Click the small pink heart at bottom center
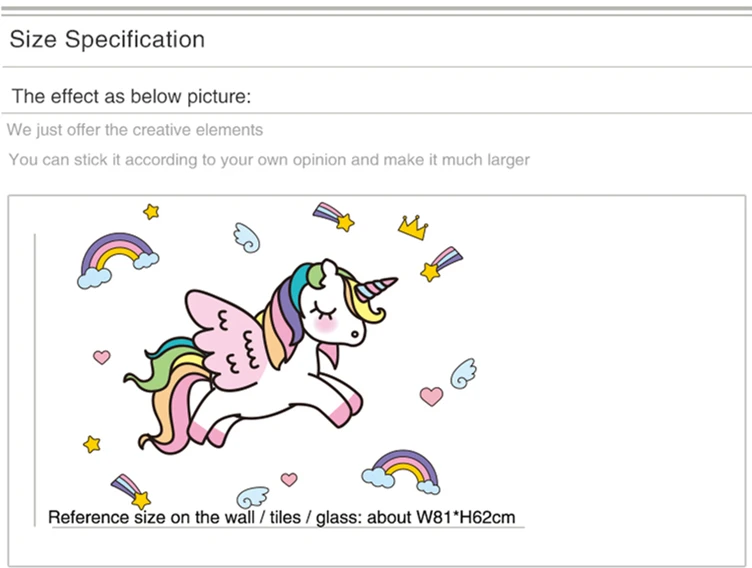Screen dimensions: 752x568 coord(289,479)
